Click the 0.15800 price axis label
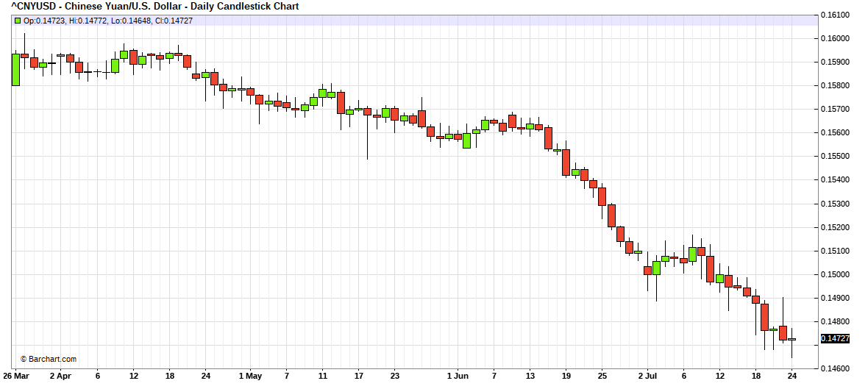 click(x=834, y=86)
